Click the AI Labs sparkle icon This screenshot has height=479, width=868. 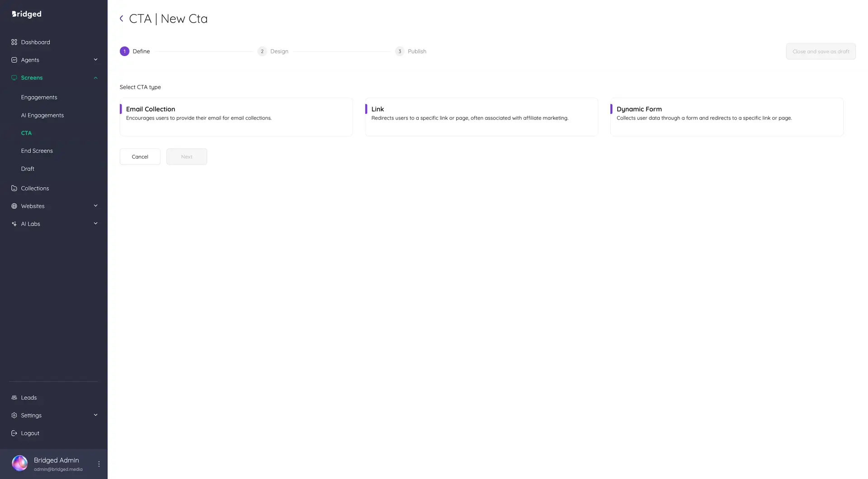[14, 224]
